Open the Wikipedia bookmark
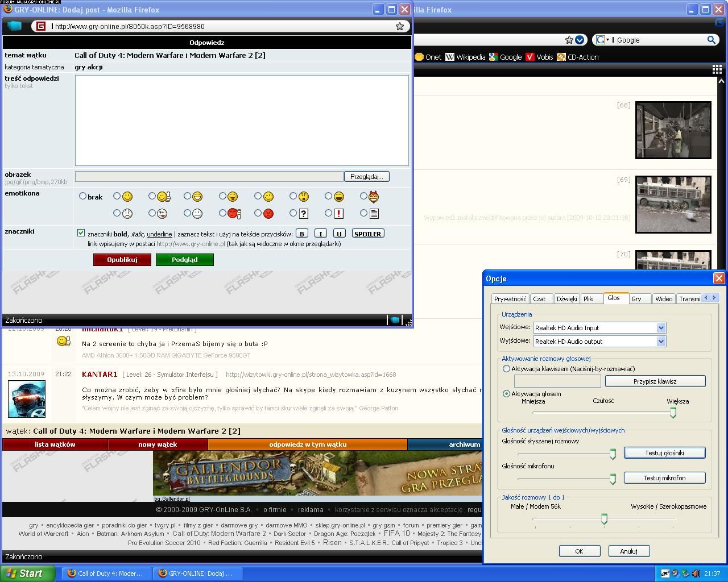This screenshot has width=728, height=582. click(465, 57)
